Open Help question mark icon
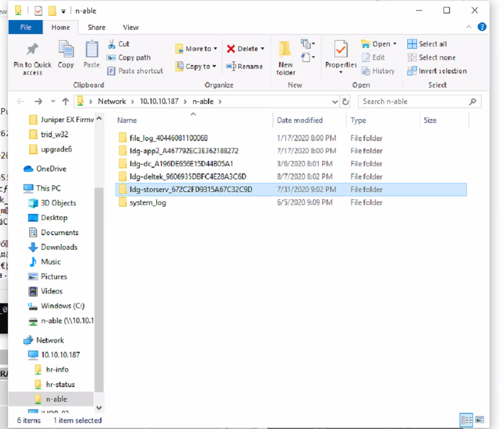Screen dimensions: 504x429 [x=482, y=27]
